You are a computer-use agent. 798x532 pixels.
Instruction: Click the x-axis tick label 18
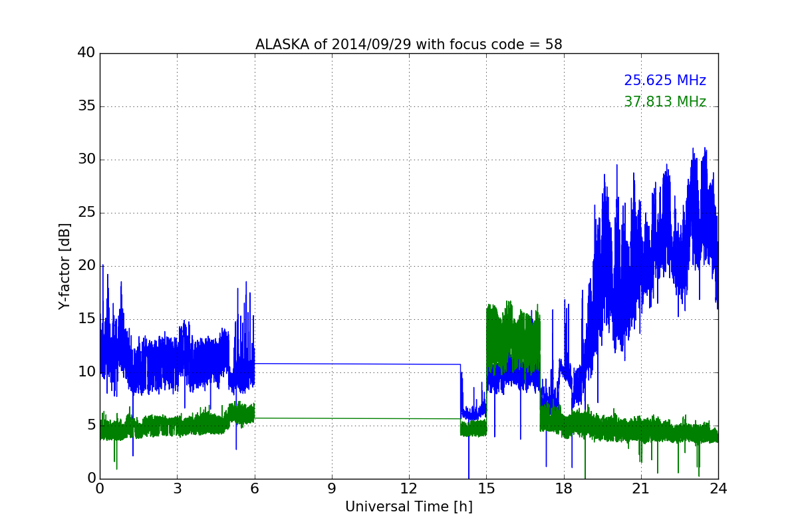point(564,488)
